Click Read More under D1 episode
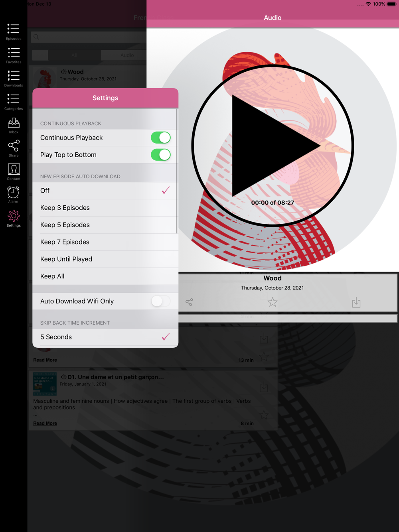Viewport: 399px width, 532px height. point(45,423)
